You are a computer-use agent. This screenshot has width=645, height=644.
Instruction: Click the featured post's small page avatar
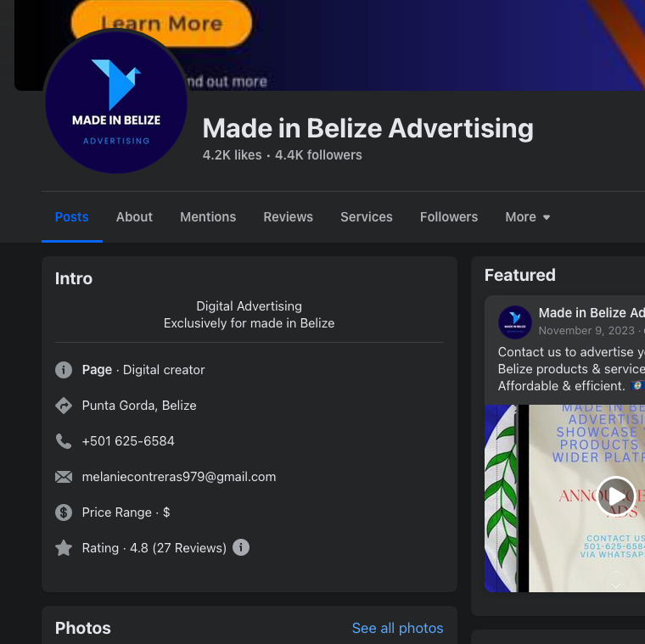pos(515,322)
